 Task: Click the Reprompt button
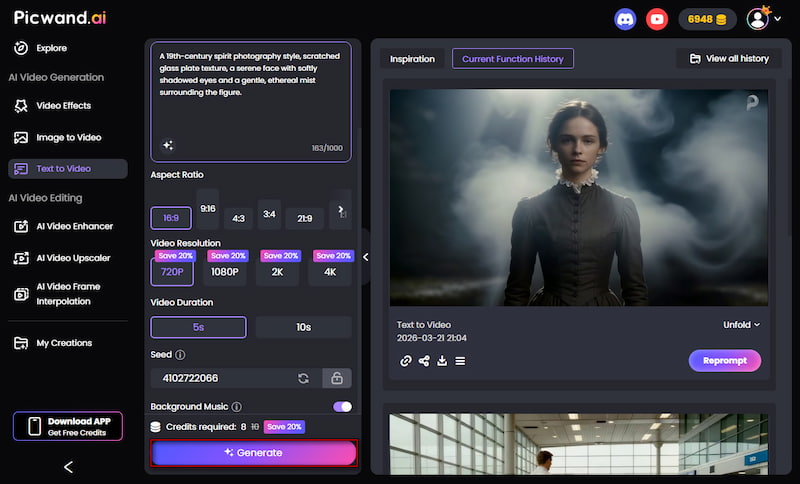[725, 361]
